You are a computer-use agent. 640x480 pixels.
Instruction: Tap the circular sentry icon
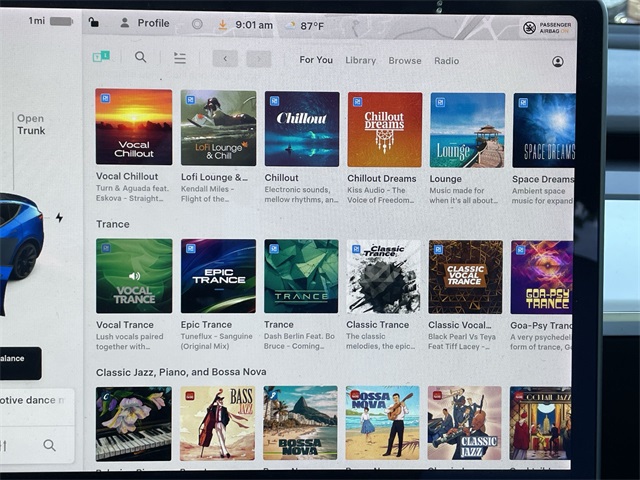(x=197, y=24)
